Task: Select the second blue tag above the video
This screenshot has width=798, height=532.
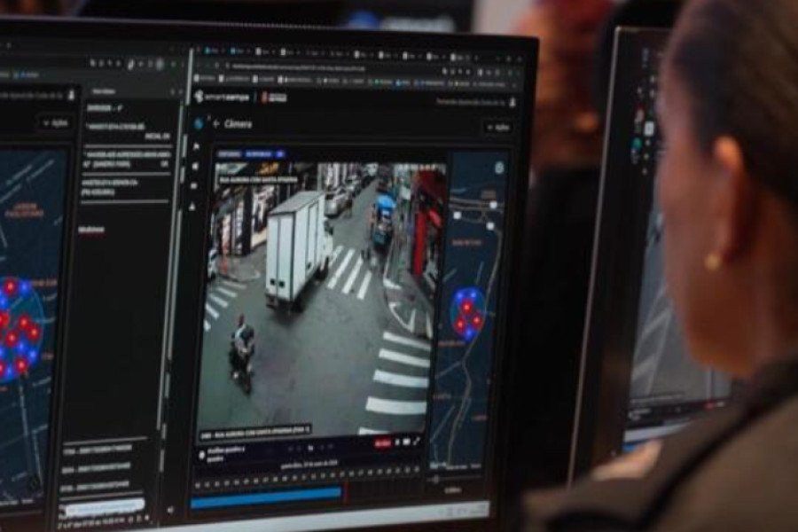Action: (259, 153)
